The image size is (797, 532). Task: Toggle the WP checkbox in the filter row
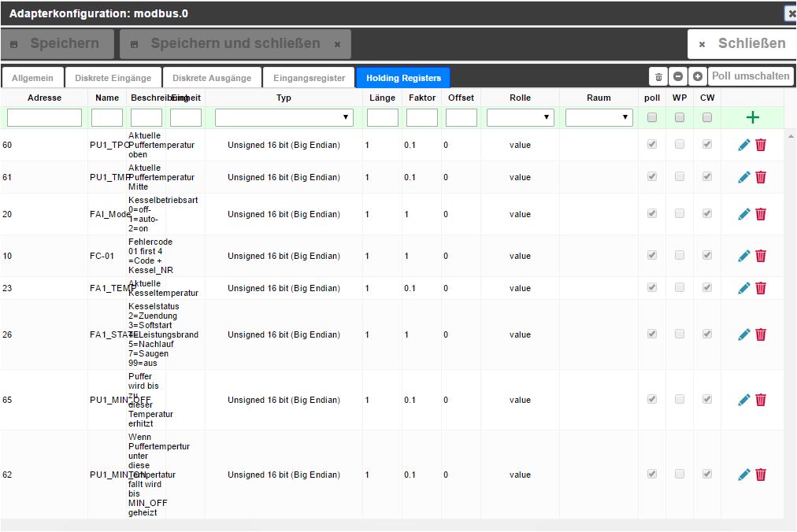(x=679, y=118)
